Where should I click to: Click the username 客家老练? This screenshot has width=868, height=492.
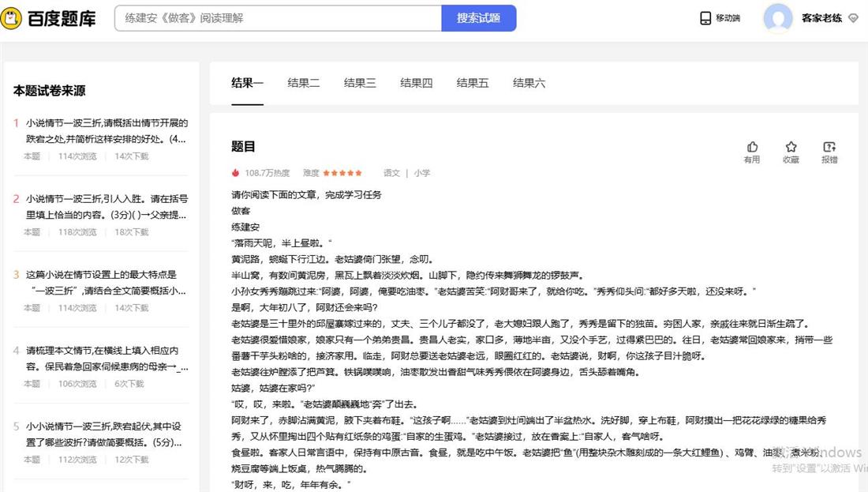pos(821,18)
